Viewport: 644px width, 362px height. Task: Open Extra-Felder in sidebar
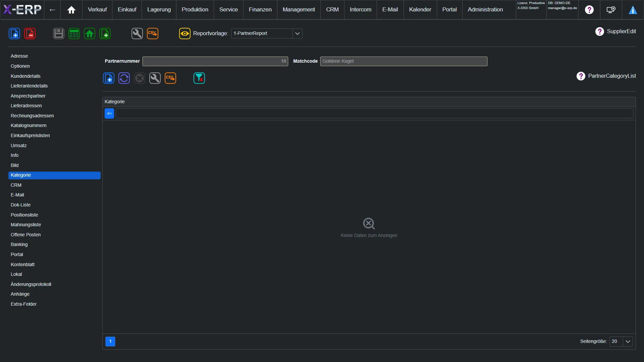(x=54, y=304)
